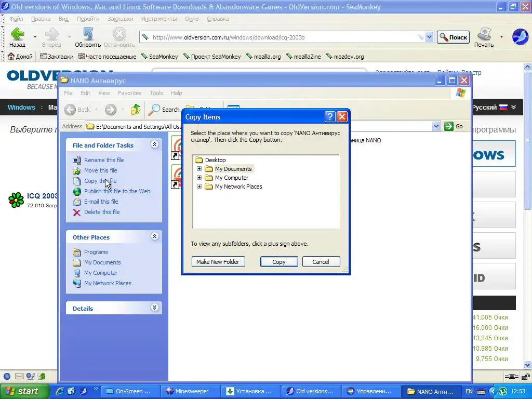Open the Русский language dropdown
The height and width of the screenshot is (399, 532).
[495, 107]
